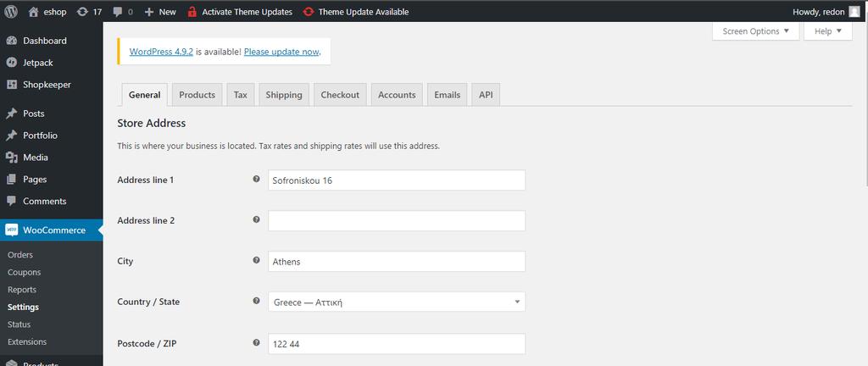
Task: Click the Postcode field containing 122 44
Action: coord(397,343)
